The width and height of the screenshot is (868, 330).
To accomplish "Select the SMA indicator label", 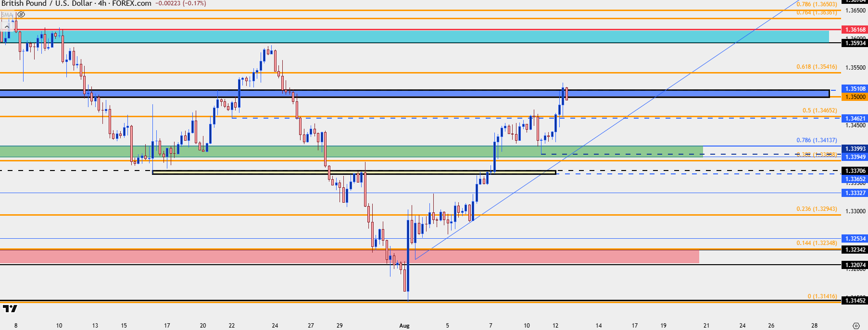I will pos(7,14).
